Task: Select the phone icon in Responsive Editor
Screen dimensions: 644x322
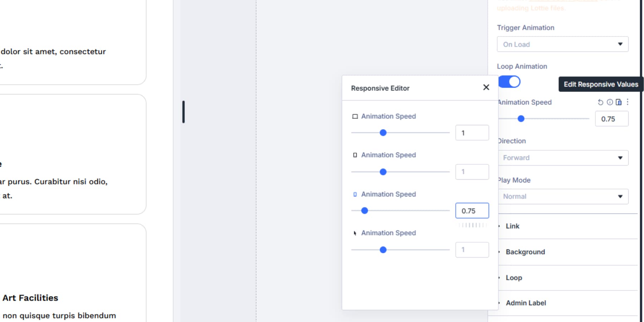Action: pyautogui.click(x=355, y=194)
